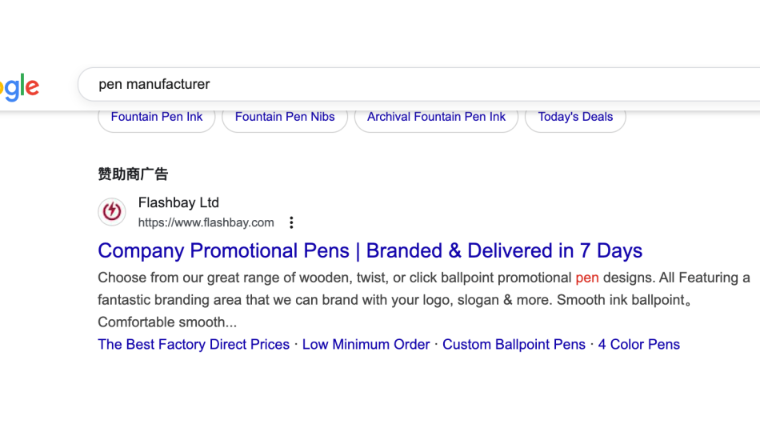760x440 pixels.
Task: Click the Google logo
Action: point(18,86)
